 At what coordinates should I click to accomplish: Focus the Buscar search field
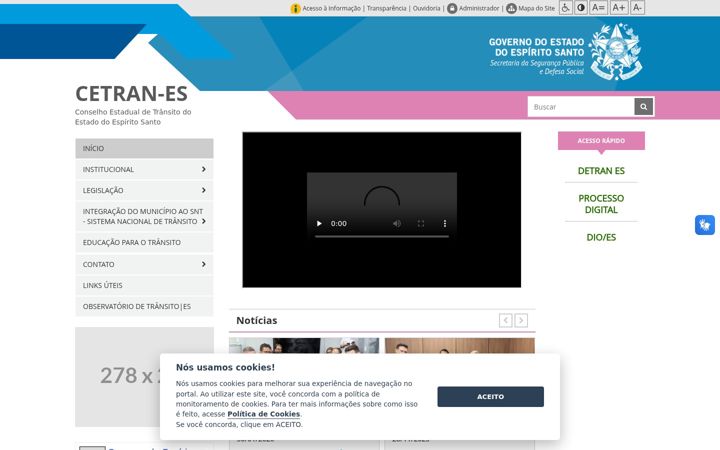tap(581, 107)
